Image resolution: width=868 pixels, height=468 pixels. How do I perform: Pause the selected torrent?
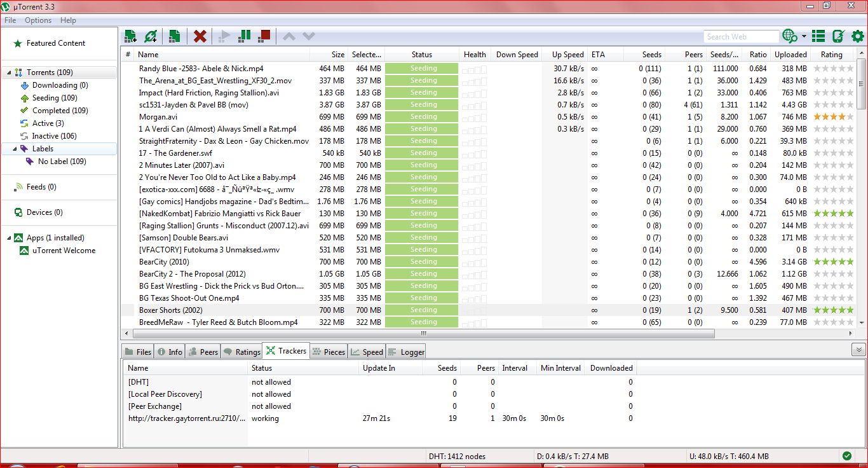pyautogui.click(x=244, y=36)
